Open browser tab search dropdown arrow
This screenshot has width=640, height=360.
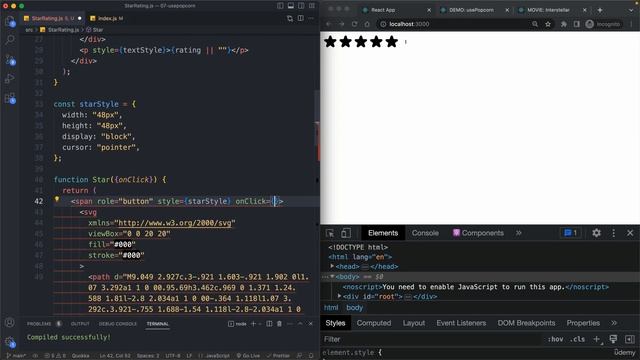tap(632, 10)
